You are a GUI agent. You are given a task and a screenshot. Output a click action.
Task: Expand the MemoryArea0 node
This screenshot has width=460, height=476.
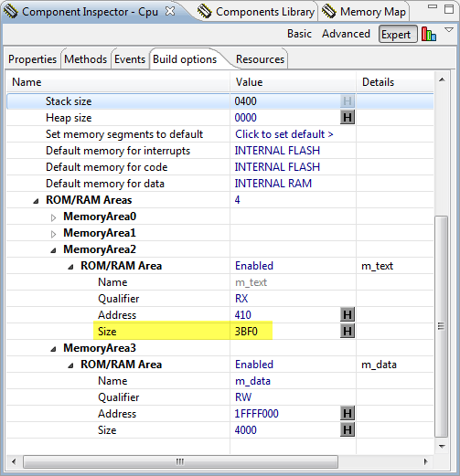[53, 217]
